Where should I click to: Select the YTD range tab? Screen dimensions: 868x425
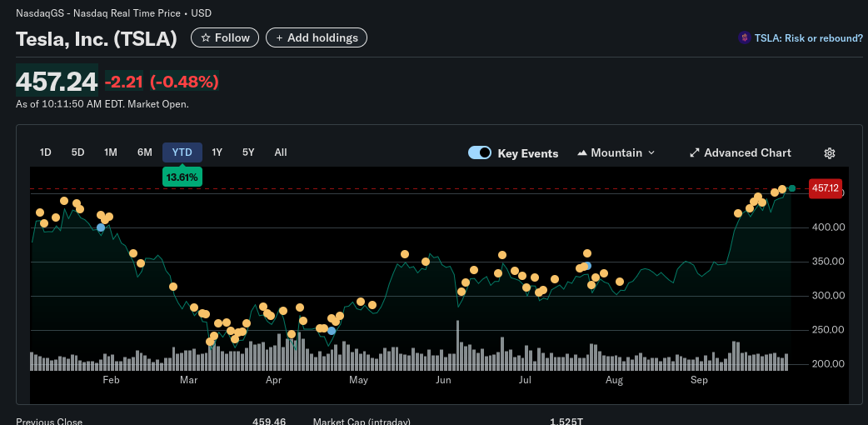[182, 152]
